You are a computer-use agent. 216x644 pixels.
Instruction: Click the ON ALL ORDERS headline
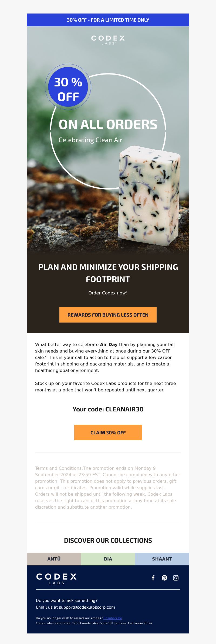[108, 125]
